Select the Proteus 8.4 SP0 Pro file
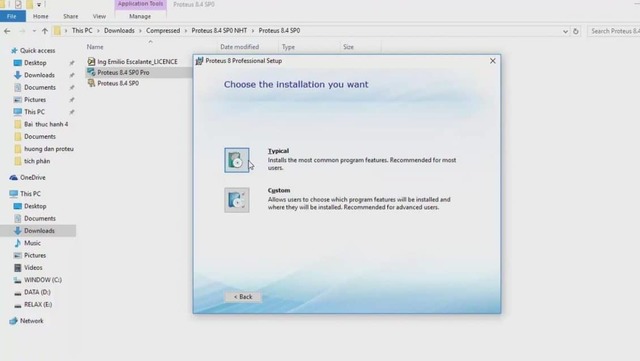Screen dimensions: 640x361 (x=123, y=72)
